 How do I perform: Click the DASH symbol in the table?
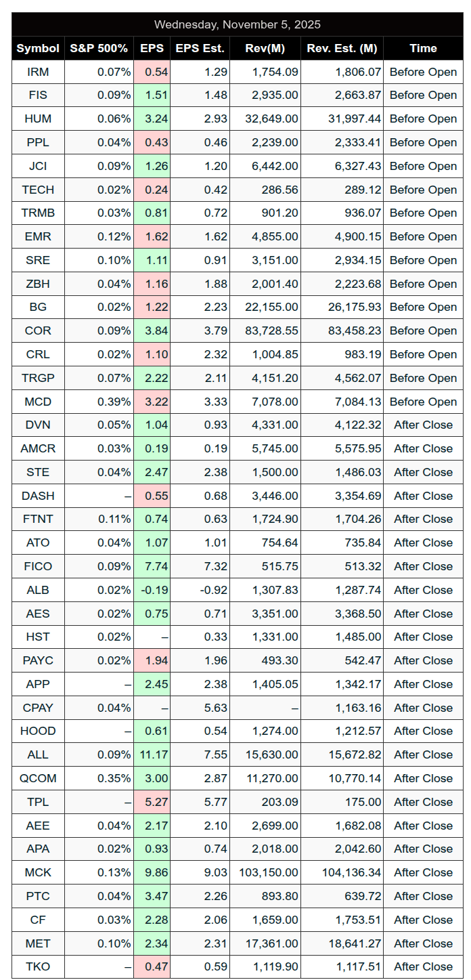(x=38, y=496)
